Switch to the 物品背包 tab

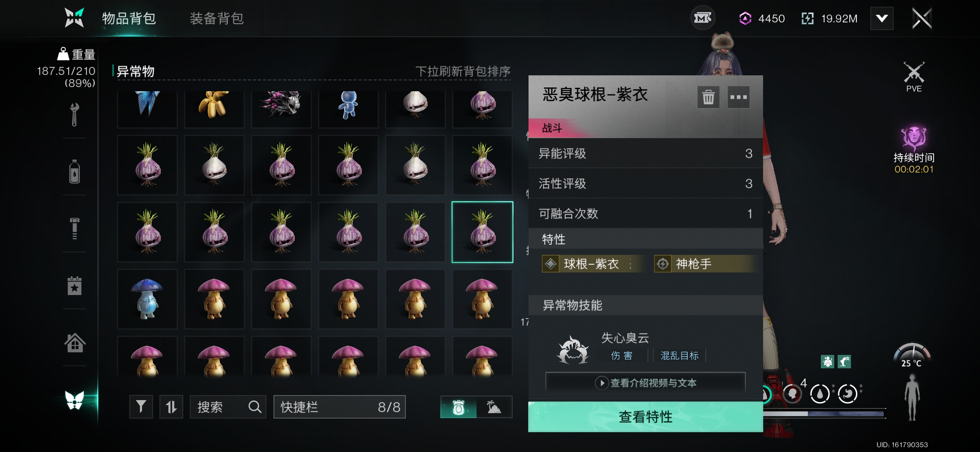(129, 18)
